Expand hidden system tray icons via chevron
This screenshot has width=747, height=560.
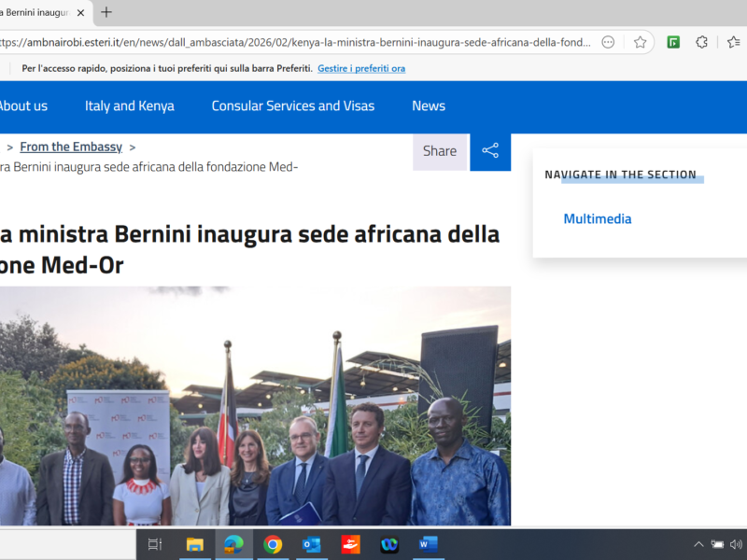698,543
